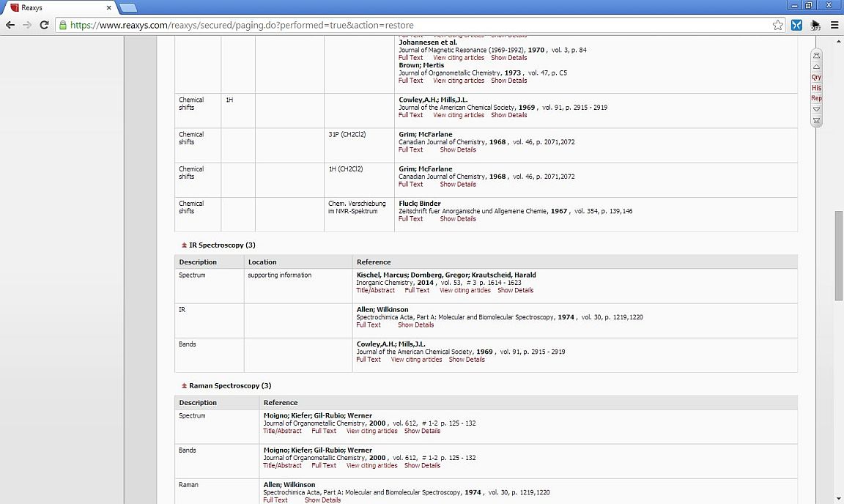Open His in the floating toolbar
Image resolution: width=844 pixels, height=504 pixels.
[817, 88]
